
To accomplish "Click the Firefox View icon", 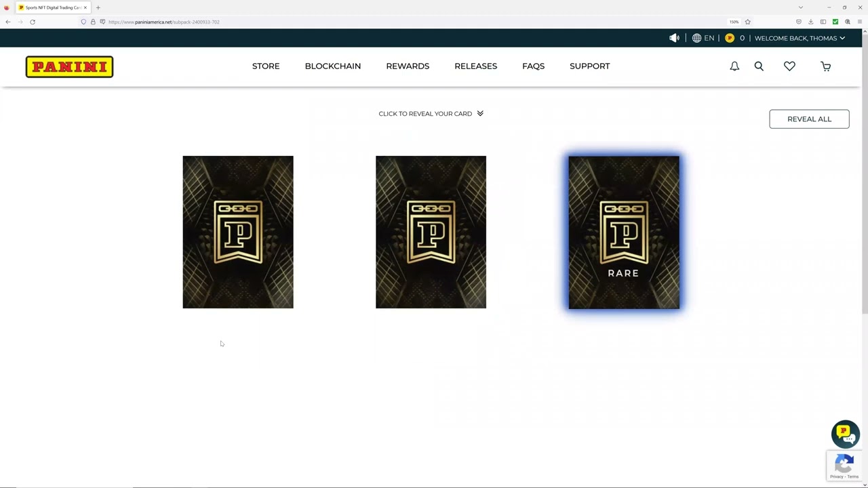I will (x=7, y=7).
